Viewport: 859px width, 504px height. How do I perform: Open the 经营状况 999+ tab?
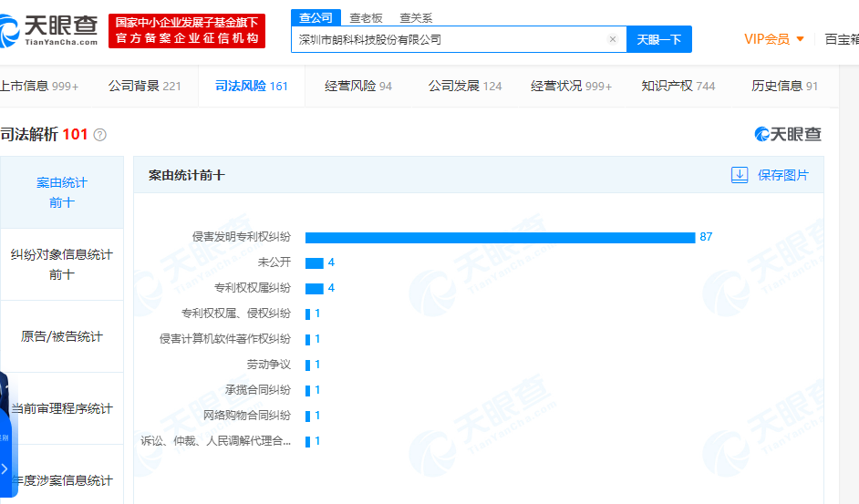pyautogui.click(x=572, y=86)
